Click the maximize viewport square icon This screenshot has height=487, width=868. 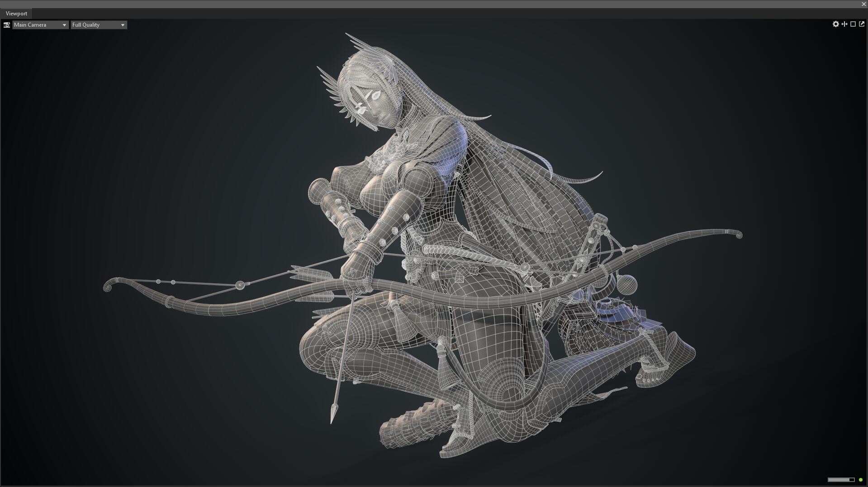point(853,24)
